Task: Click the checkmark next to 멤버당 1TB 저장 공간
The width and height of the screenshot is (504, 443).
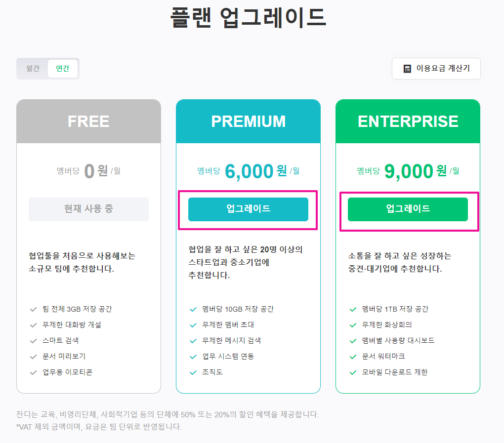Action: [x=353, y=309]
